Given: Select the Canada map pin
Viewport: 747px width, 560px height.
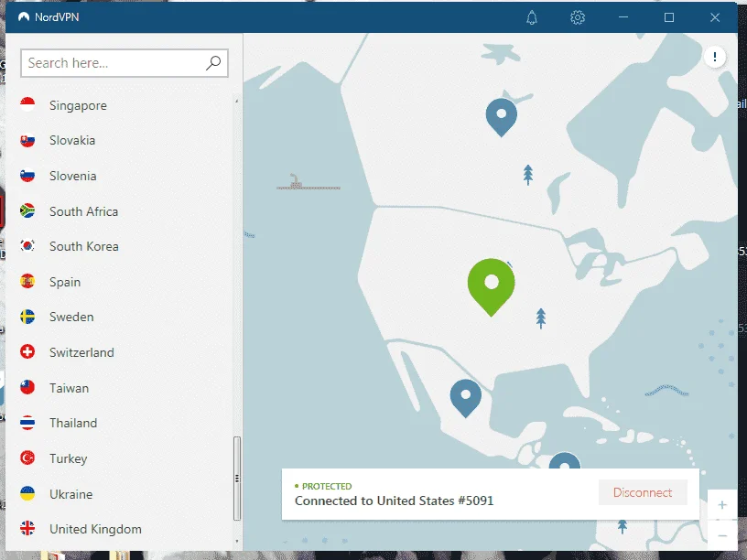Looking at the screenshot, I should 501,117.
